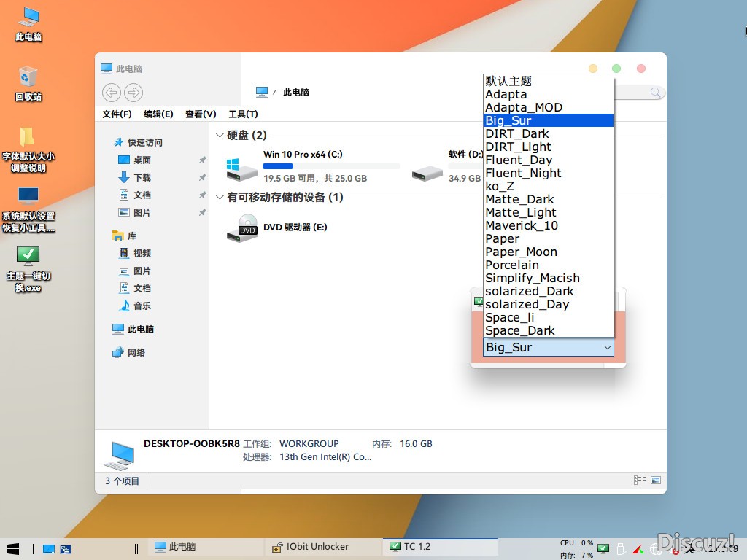Open 网络 in navigation pane

(x=128, y=352)
